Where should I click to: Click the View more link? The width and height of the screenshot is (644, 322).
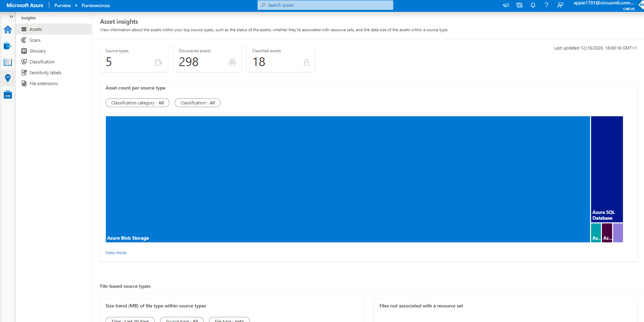(116, 253)
